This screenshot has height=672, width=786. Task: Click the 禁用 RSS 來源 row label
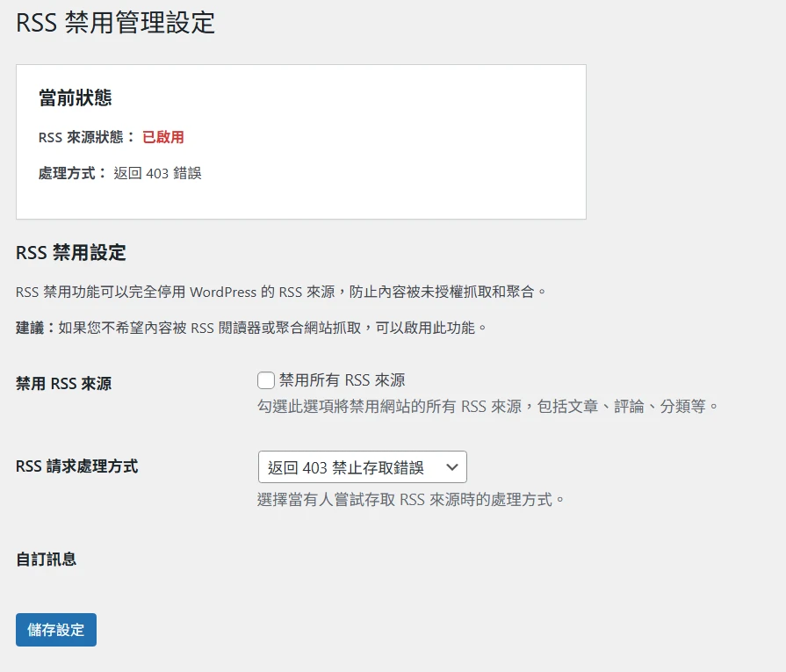coord(63,384)
